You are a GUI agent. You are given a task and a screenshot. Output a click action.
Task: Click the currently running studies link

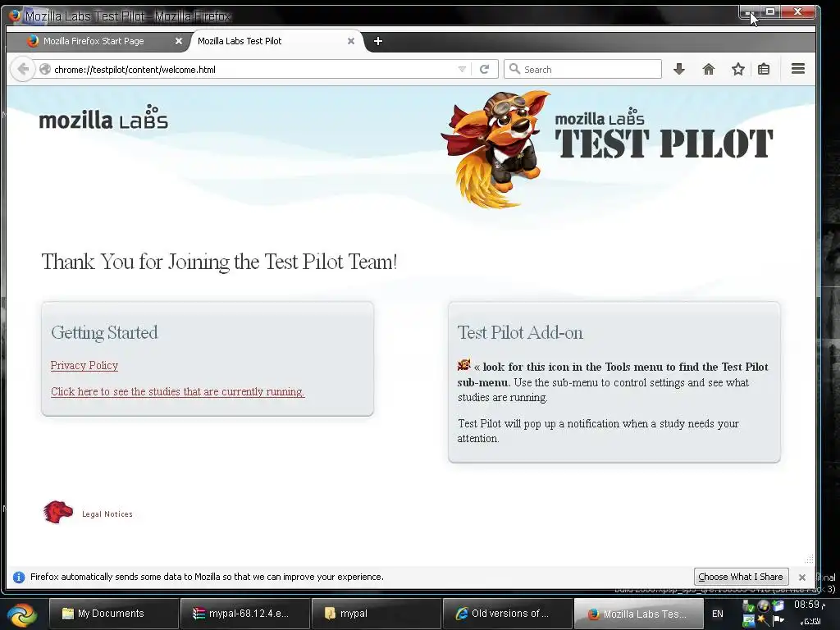point(178,391)
